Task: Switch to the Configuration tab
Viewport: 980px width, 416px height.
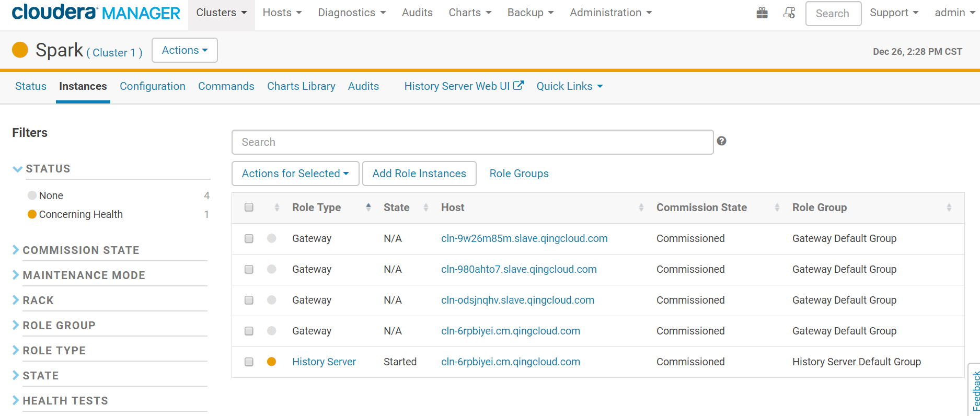Action: 153,86
